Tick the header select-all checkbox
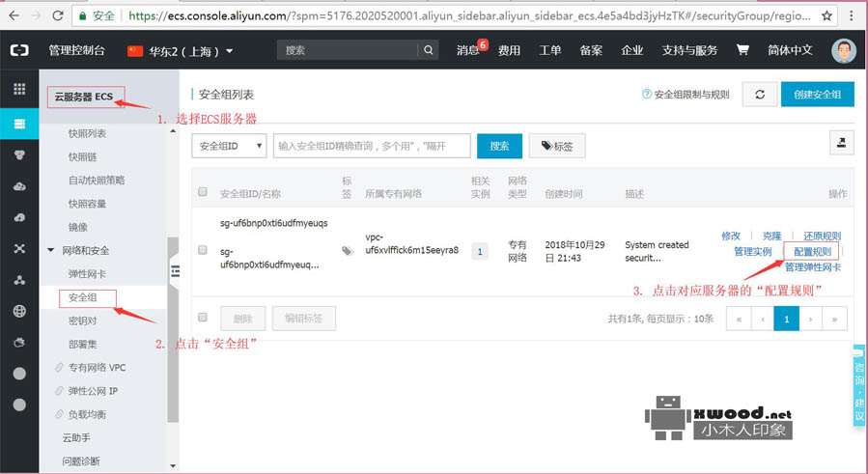 203,191
